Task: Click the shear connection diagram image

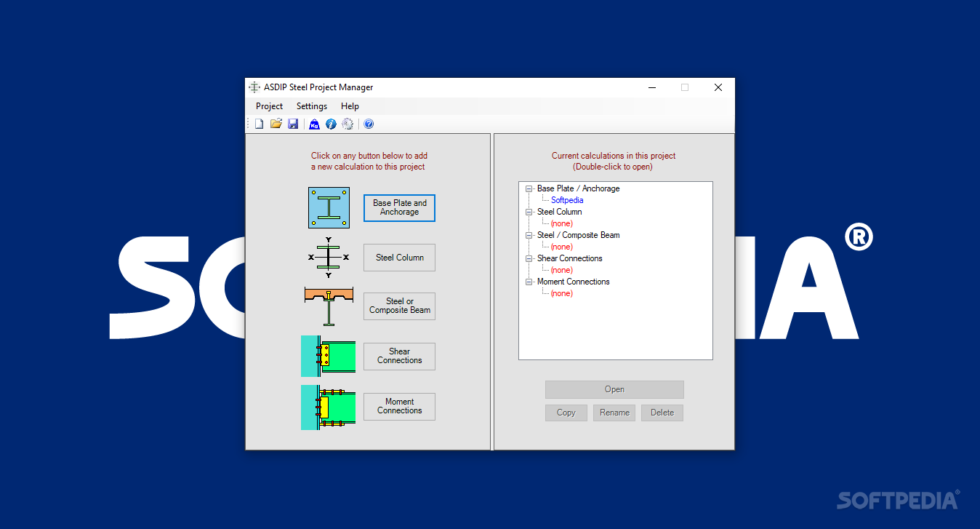Action: pyautogui.click(x=328, y=356)
